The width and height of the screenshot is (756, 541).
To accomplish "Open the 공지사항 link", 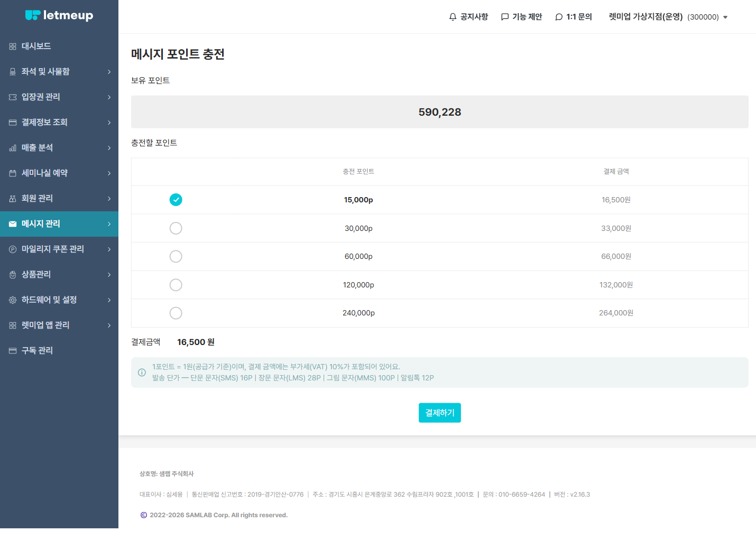I will point(468,17).
